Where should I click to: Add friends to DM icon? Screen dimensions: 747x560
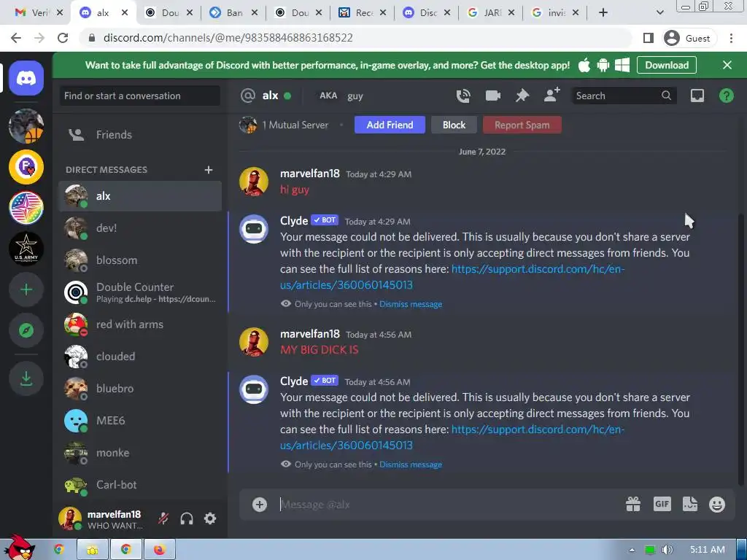pos(551,96)
